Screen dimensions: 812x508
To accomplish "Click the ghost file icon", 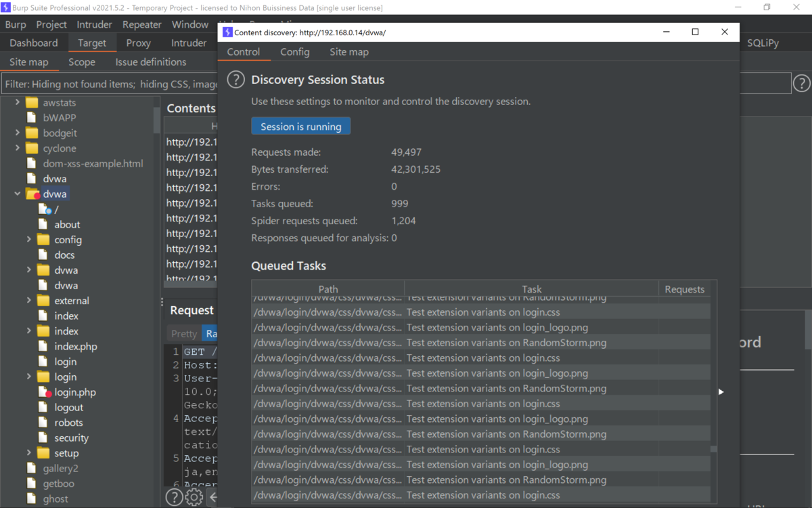I will click(x=31, y=499).
